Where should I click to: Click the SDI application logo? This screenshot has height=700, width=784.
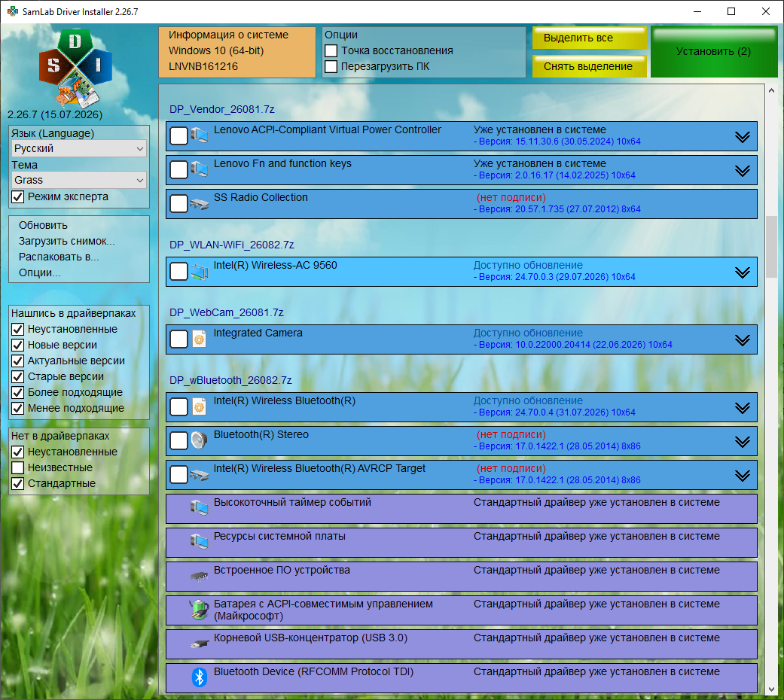[75, 69]
